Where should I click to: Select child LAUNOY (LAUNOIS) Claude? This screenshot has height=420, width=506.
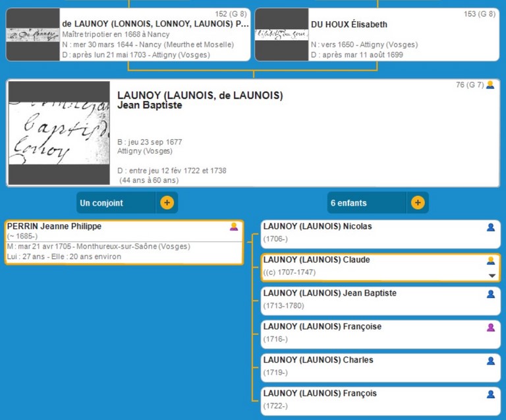316,260
